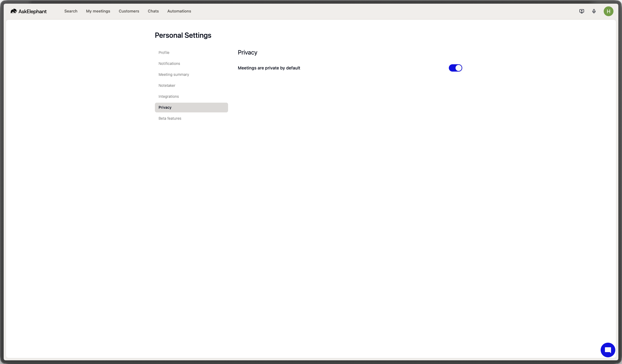This screenshot has height=364, width=622.
Task: Click the Personal Settings heading
Action: point(183,35)
